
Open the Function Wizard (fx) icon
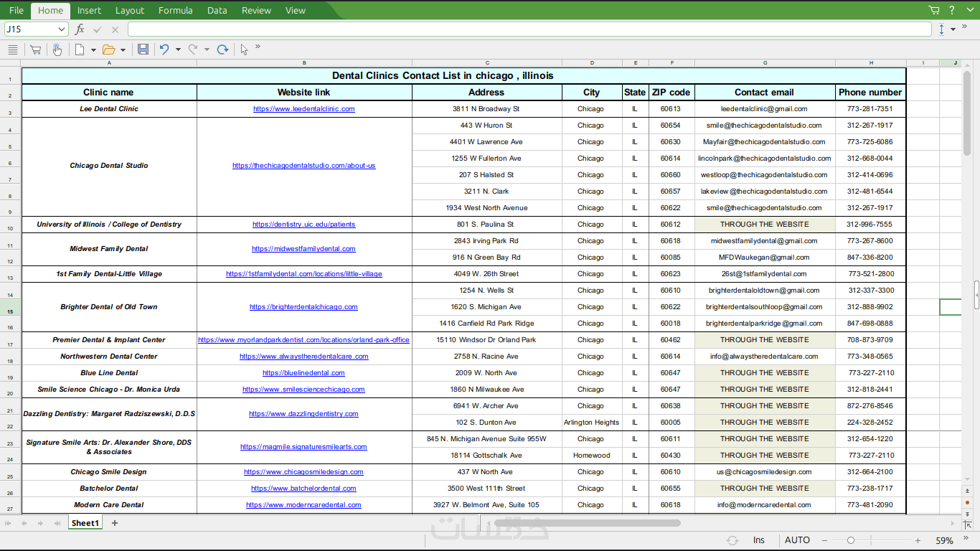[80, 29]
